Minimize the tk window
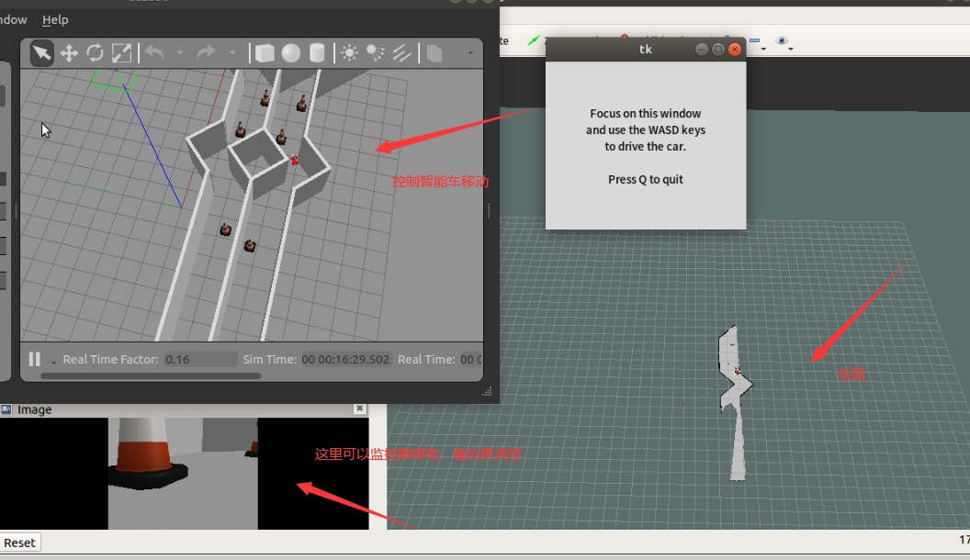The image size is (970, 560). click(x=702, y=50)
